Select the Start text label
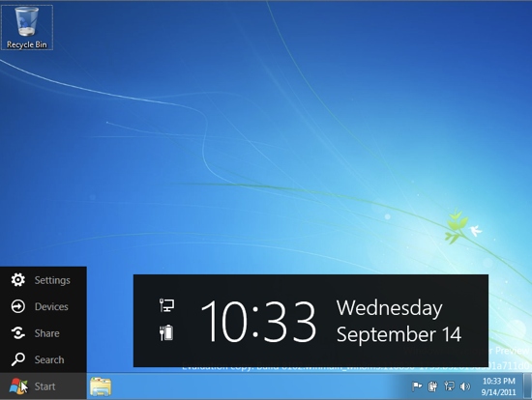This screenshot has height=400, width=532. click(44, 386)
